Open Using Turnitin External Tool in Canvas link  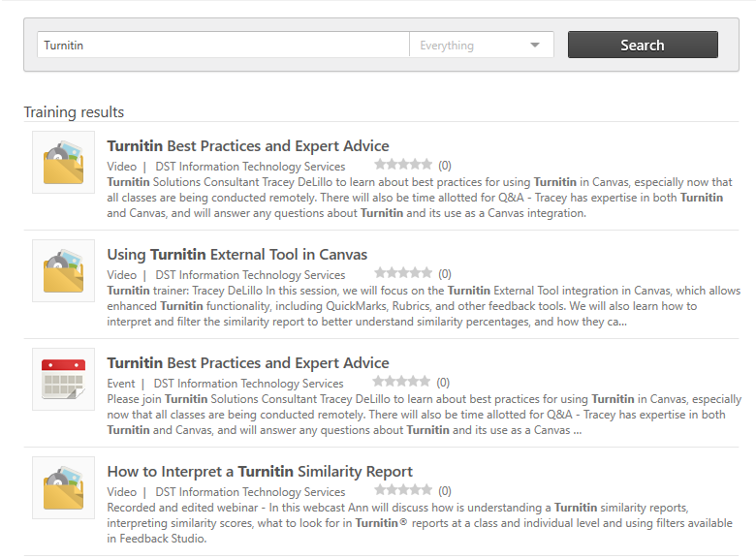point(237,255)
